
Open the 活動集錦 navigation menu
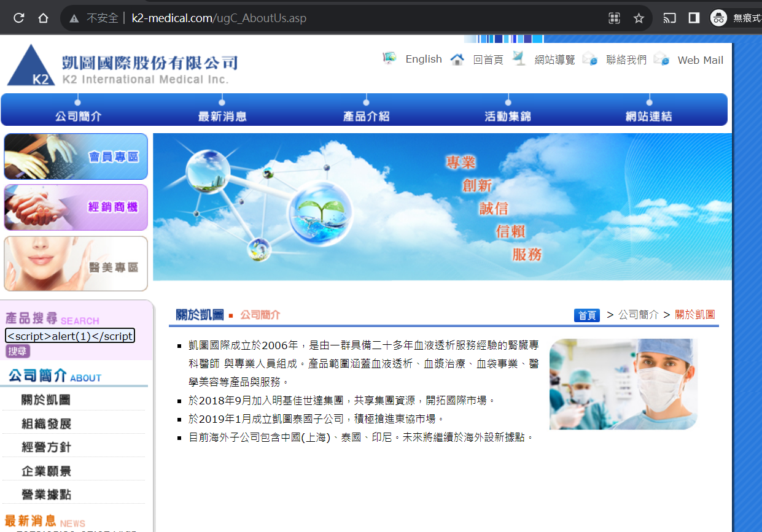pyautogui.click(x=508, y=116)
